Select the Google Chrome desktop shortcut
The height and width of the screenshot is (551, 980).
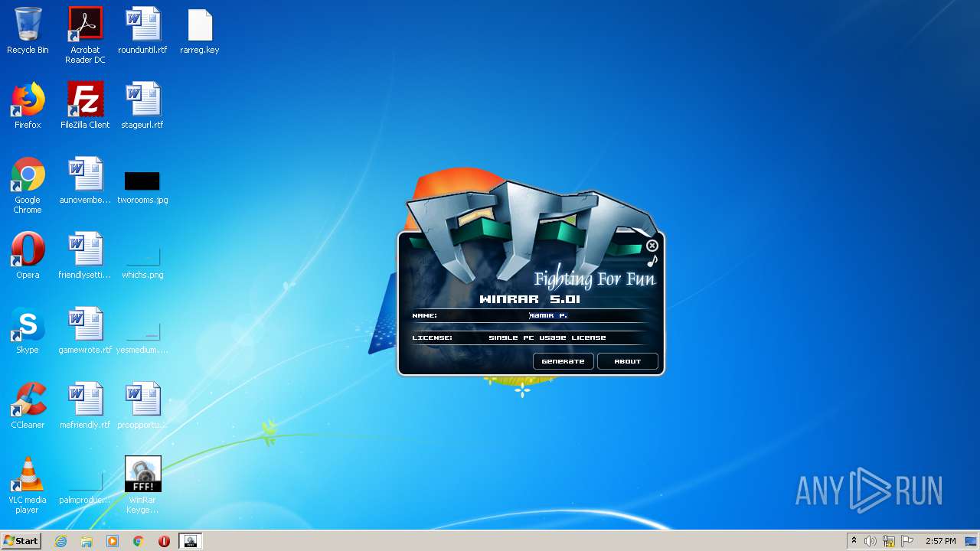tap(28, 185)
